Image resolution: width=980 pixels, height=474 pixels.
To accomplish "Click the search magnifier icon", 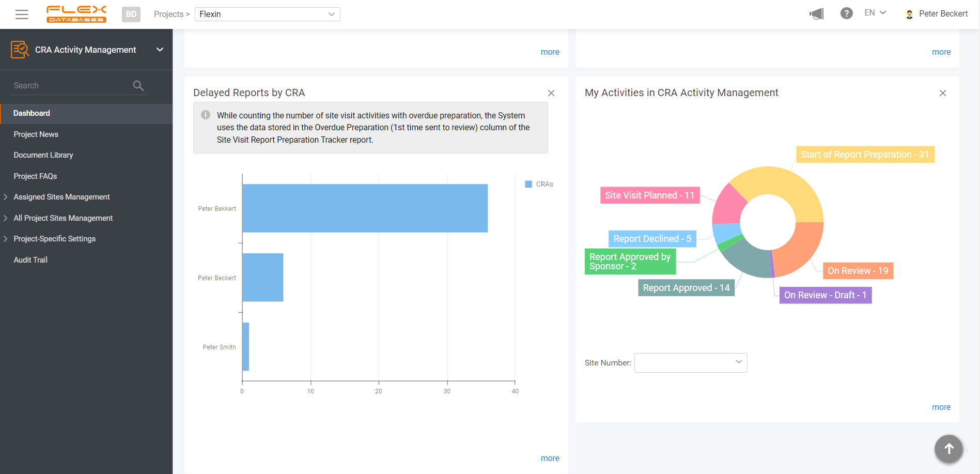I will click(x=138, y=85).
